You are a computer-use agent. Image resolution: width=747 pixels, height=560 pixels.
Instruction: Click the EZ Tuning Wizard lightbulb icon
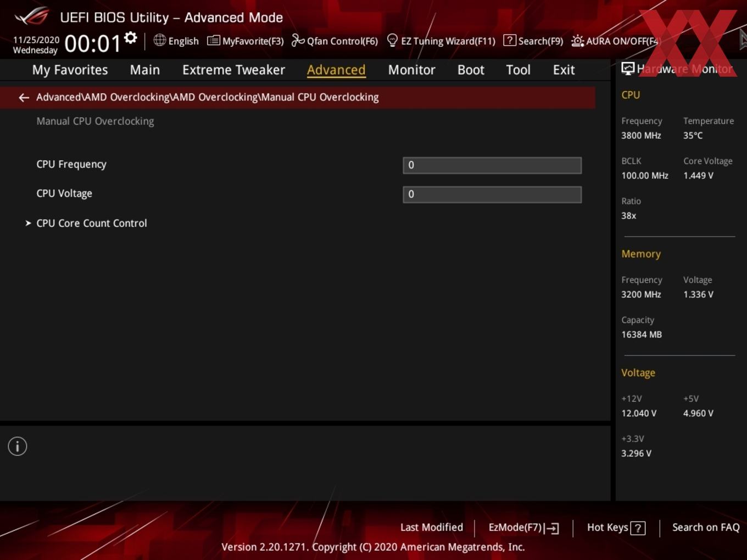(x=392, y=40)
